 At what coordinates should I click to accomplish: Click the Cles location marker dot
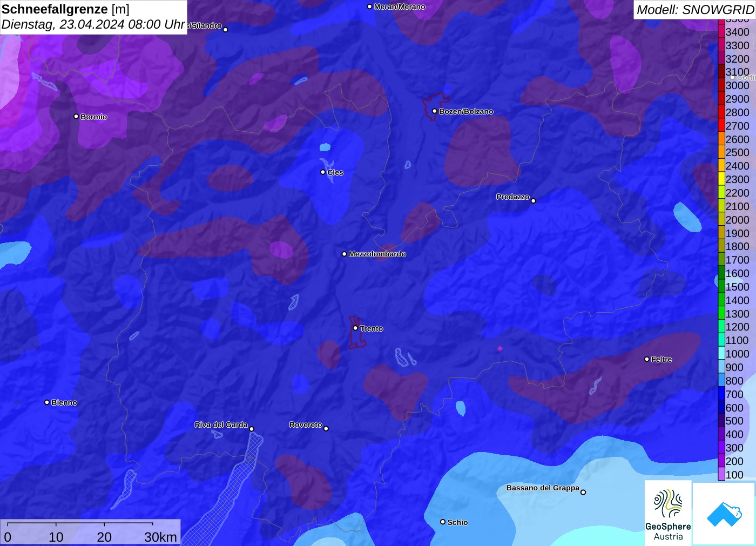pos(323,172)
